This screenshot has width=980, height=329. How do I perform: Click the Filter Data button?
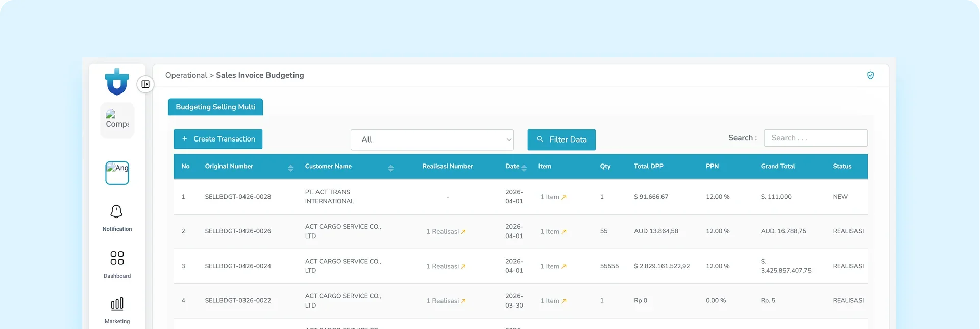pyautogui.click(x=561, y=139)
